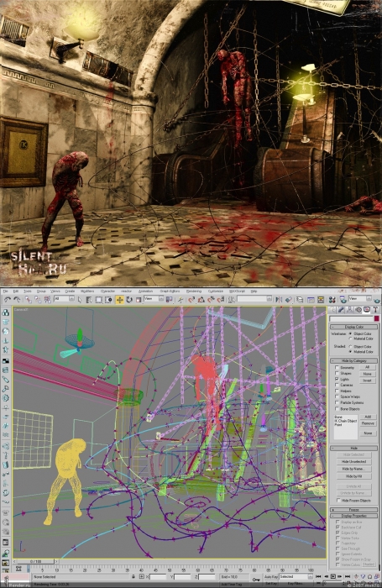Open the key filter 'Selected' dropdown
This screenshot has height=588, width=382.
click(x=296, y=576)
